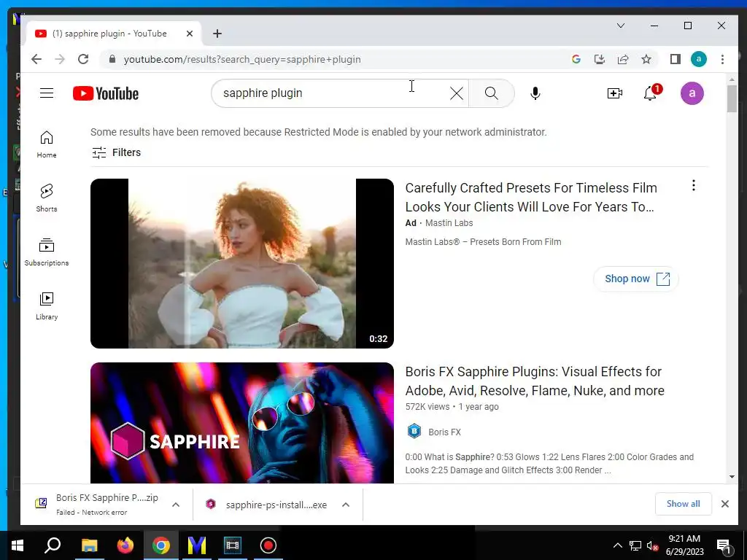The image size is (747, 560).
Task: Open the Boris FX channel name
Action: pos(444,432)
